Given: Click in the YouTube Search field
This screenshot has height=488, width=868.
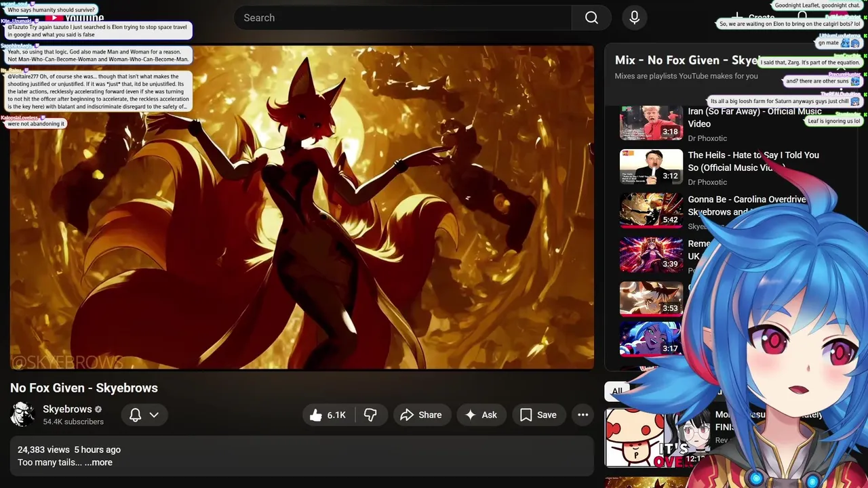Looking at the screenshot, I should 403,18.
